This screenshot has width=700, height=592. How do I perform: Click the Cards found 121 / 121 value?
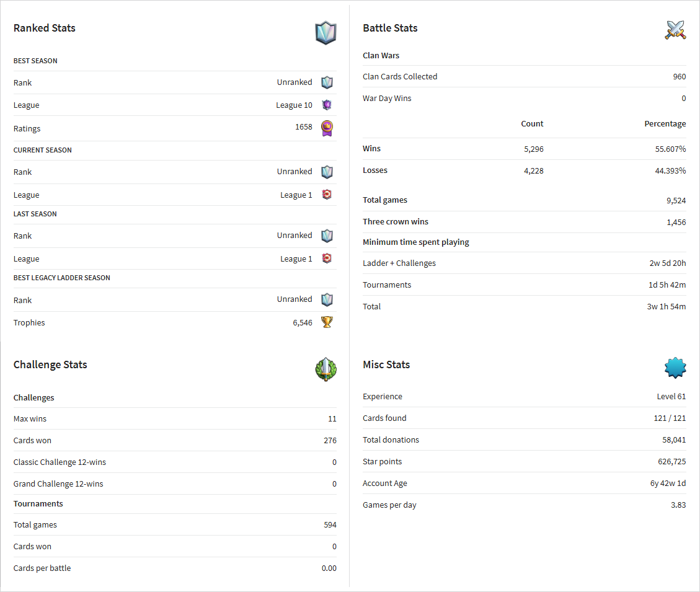point(670,418)
